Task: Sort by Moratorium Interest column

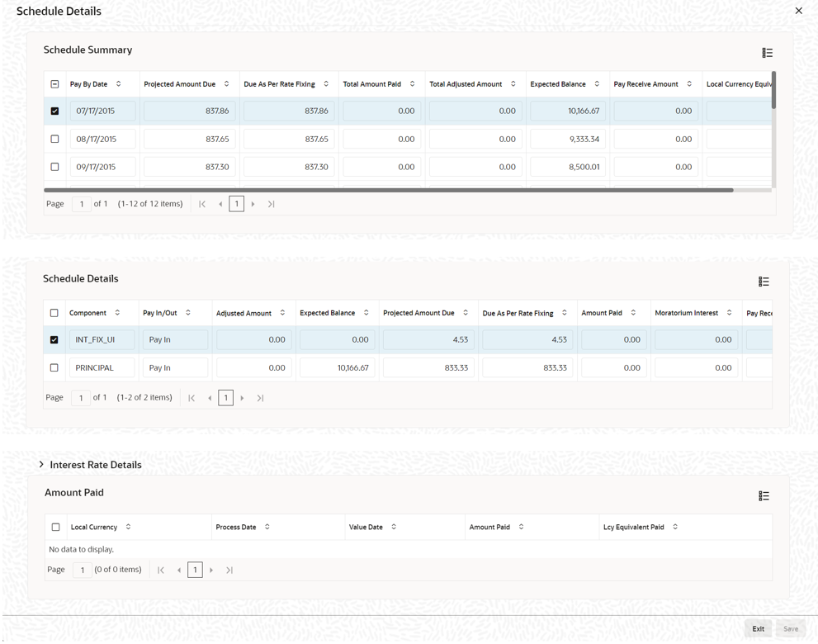Action: pos(730,313)
